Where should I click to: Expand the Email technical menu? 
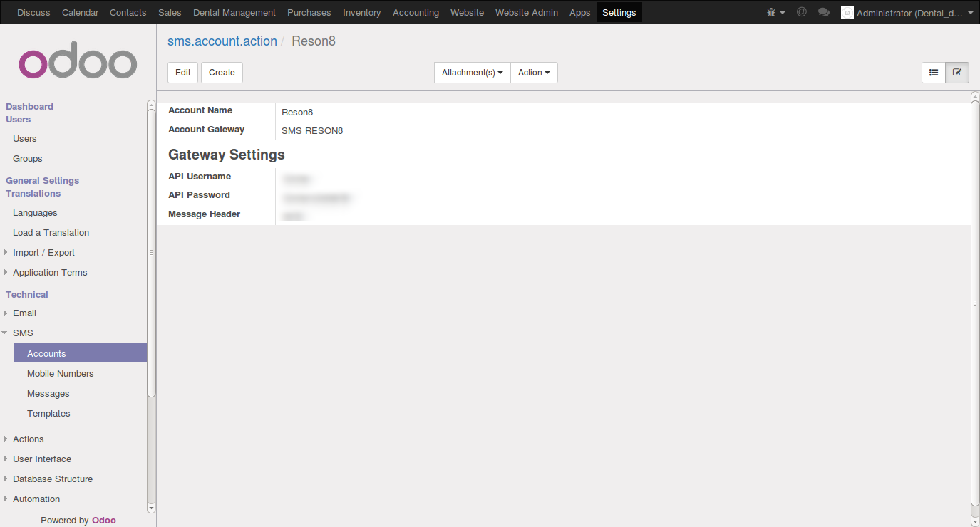(24, 313)
